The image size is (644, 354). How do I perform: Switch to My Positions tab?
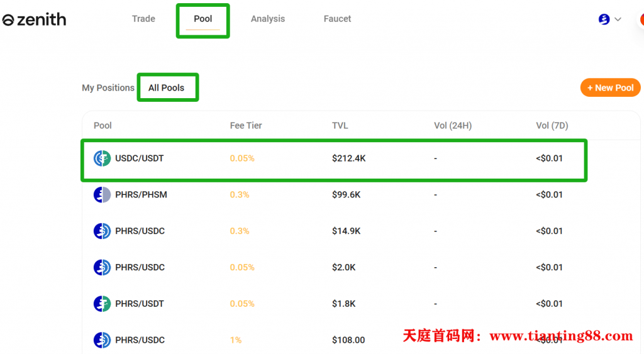tap(108, 88)
